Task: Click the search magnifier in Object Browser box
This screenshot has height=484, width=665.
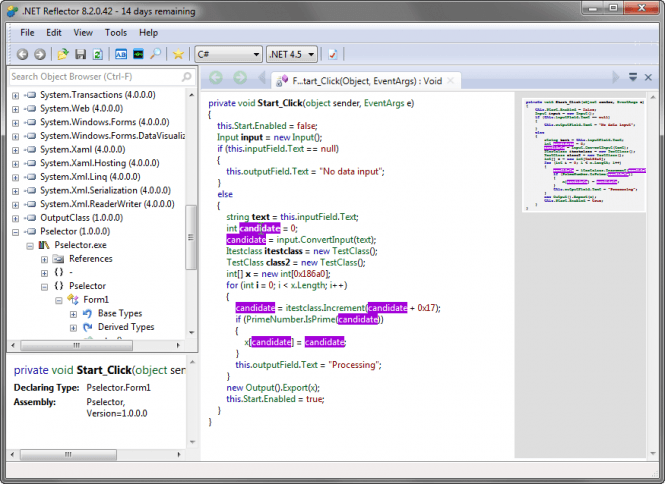Action: 187,77
